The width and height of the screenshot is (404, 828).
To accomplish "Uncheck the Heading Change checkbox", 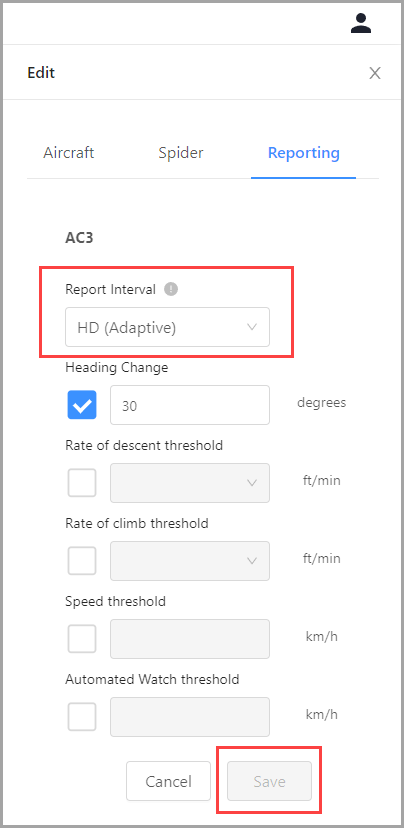I will point(82,405).
